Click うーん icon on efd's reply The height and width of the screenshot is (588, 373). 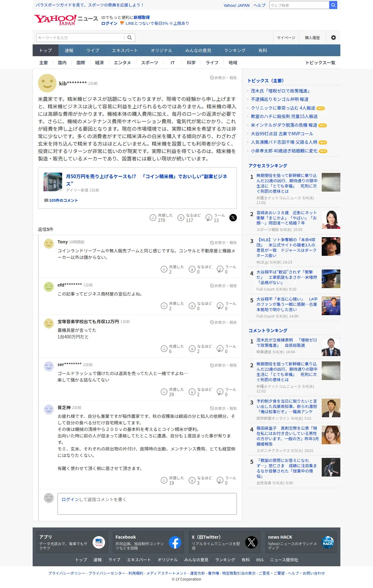[x=220, y=306]
